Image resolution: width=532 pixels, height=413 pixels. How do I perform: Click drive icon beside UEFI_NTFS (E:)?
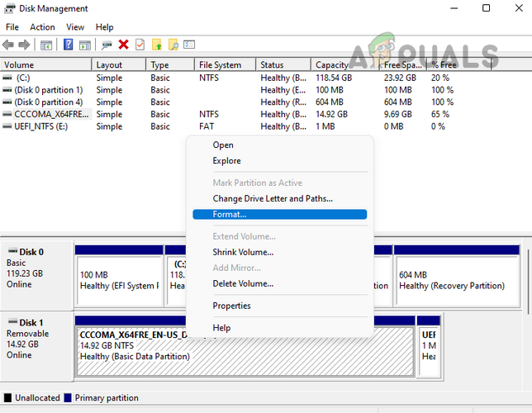pos(7,126)
